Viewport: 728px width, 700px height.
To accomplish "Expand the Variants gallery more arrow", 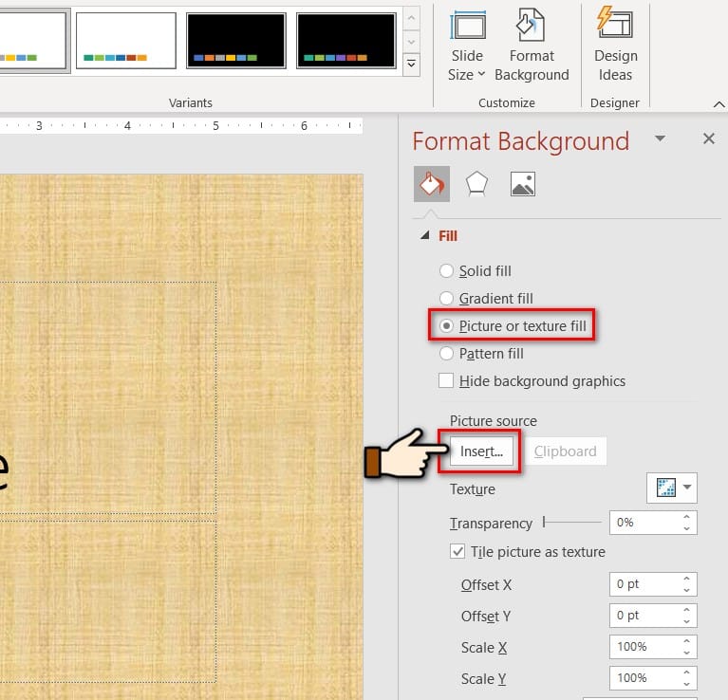I will (x=411, y=64).
